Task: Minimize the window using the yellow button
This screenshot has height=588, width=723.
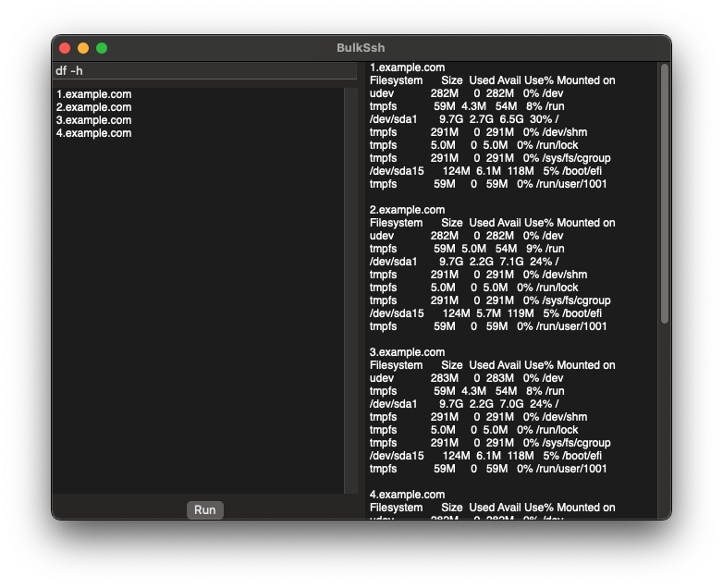Action: point(83,48)
